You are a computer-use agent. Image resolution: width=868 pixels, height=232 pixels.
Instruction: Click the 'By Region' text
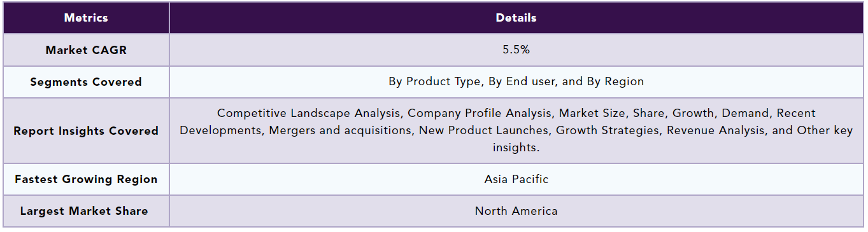click(616, 81)
